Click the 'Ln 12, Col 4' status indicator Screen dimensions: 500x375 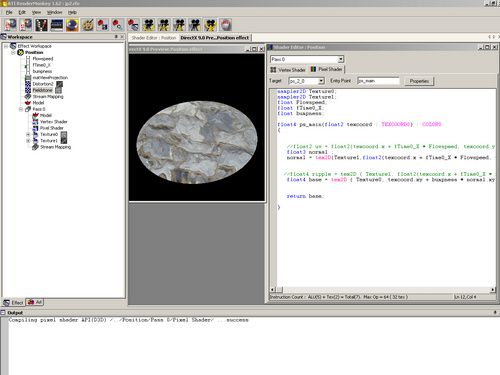(x=466, y=297)
